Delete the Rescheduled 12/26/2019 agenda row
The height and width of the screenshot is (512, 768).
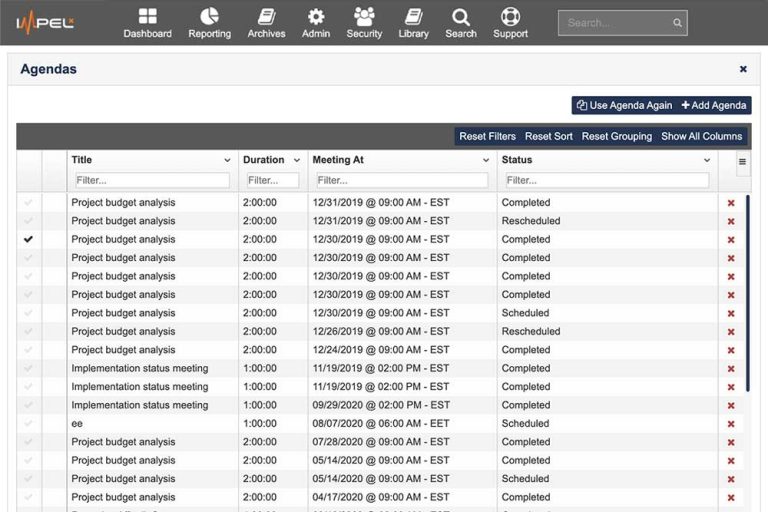click(731, 332)
